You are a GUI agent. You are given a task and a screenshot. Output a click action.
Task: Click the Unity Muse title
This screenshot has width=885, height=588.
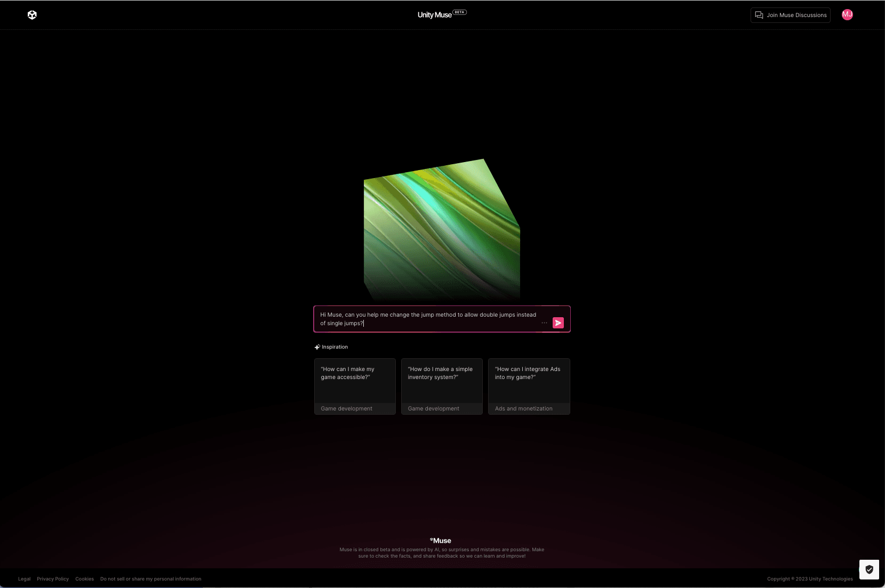[x=434, y=15]
